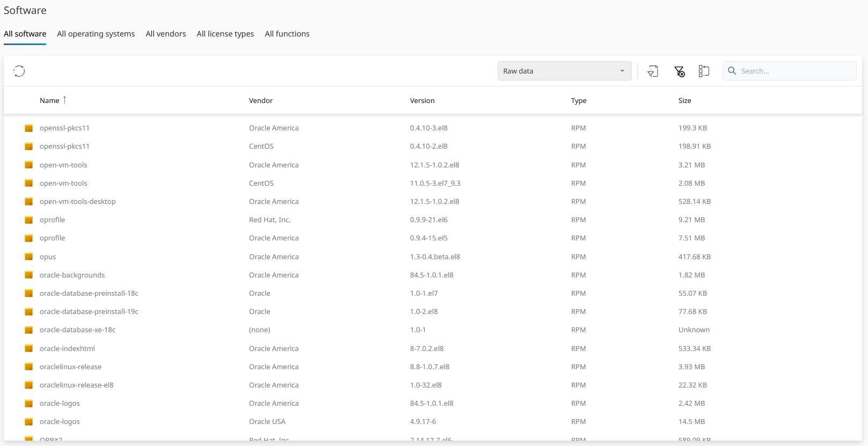Switch to All operating systems tab
The height and width of the screenshot is (446, 868).
click(96, 34)
